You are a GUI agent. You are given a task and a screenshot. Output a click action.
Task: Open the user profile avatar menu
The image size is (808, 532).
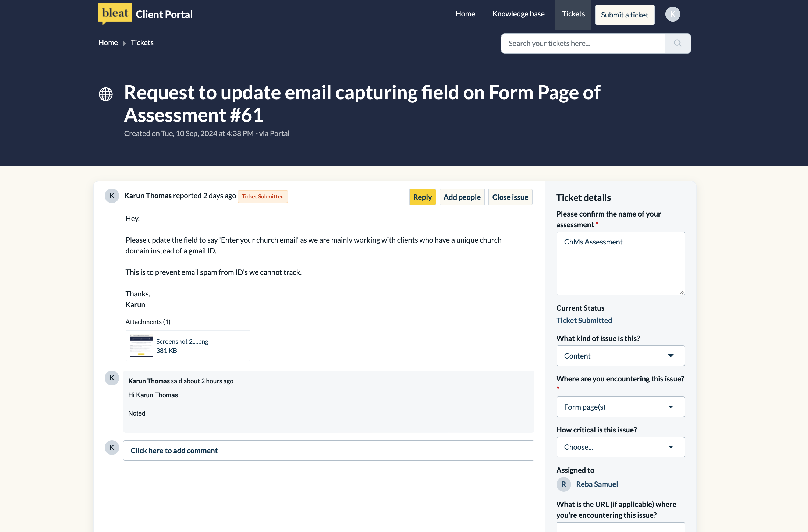tap(672, 14)
